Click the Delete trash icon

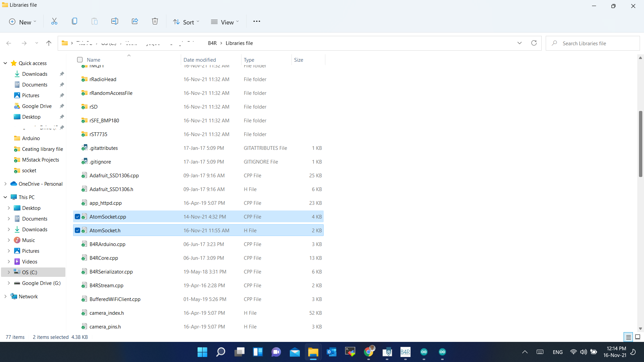[155, 21]
